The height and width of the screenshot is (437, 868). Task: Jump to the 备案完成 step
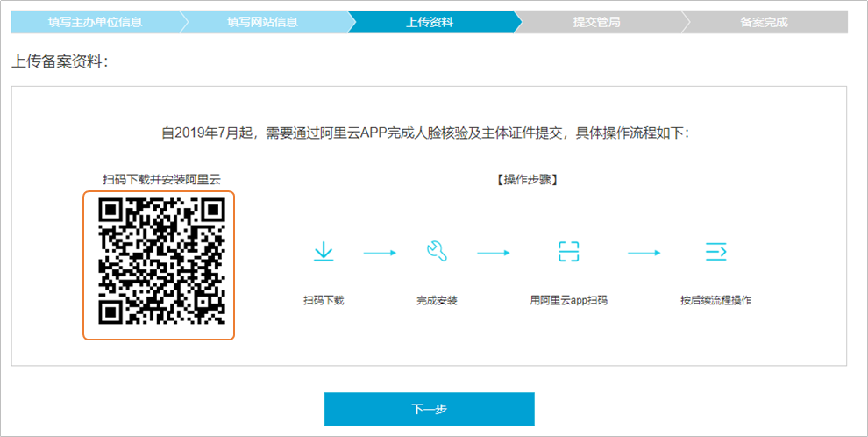[x=764, y=22]
